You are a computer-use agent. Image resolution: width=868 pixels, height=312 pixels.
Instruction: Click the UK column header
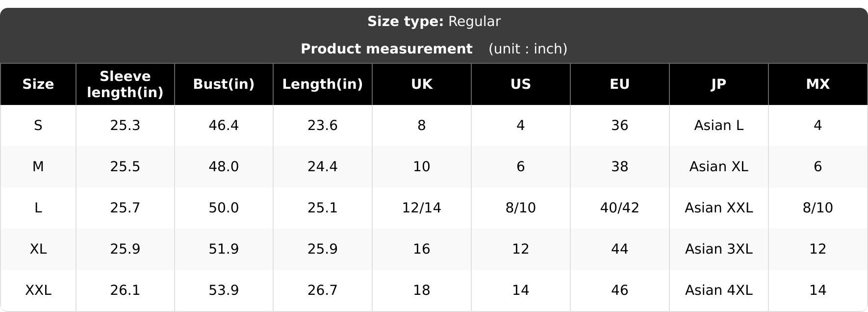click(x=422, y=84)
